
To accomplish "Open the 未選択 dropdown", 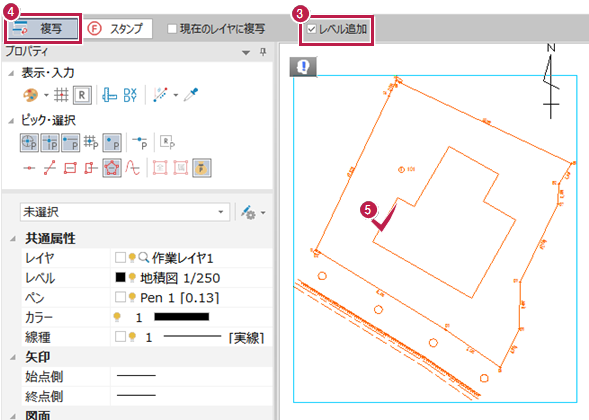I will click(x=125, y=212).
